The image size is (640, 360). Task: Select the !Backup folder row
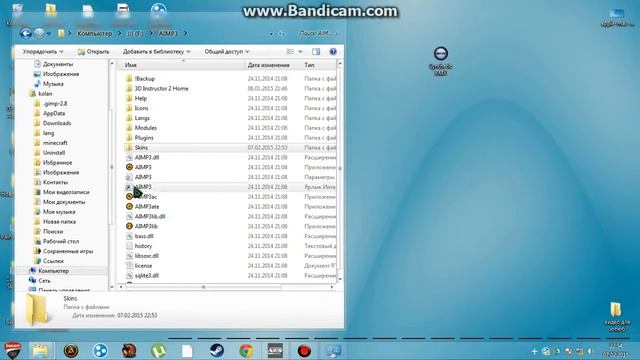pyautogui.click(x=229, y=79)
